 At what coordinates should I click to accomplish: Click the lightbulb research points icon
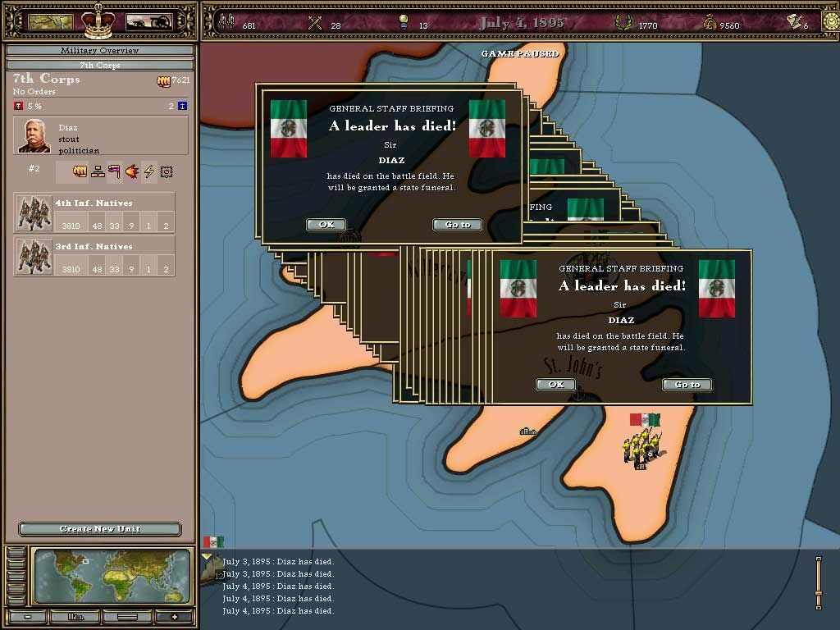pyautogui.click(x=403, y=23)
